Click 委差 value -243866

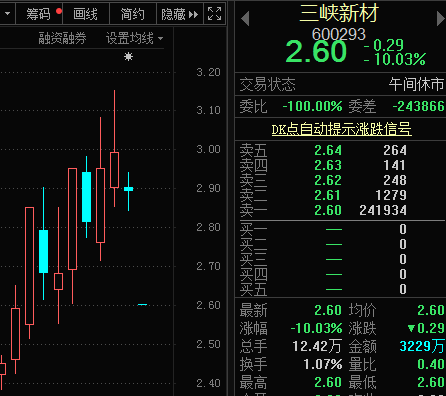[419, 106]
